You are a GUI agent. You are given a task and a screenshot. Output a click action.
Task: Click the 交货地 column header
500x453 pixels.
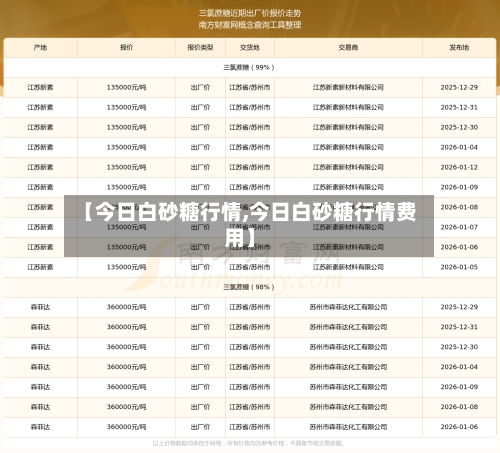point(250,48)
